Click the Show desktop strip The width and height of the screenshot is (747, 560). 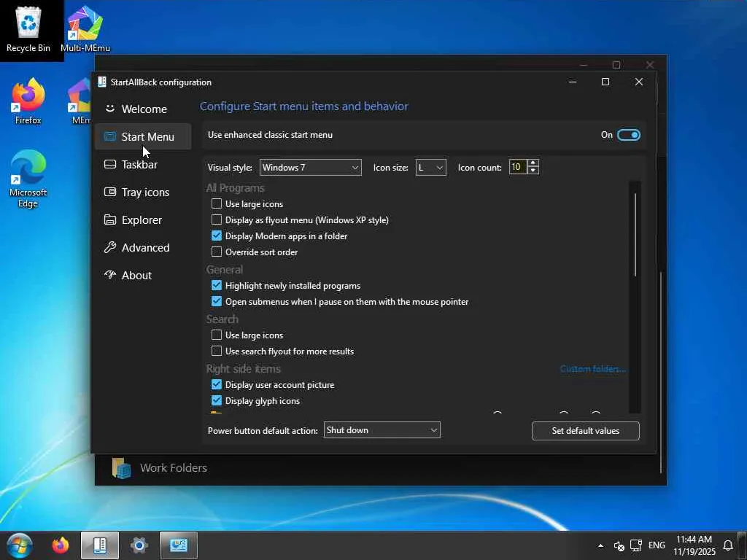click(x=743, y=545)
